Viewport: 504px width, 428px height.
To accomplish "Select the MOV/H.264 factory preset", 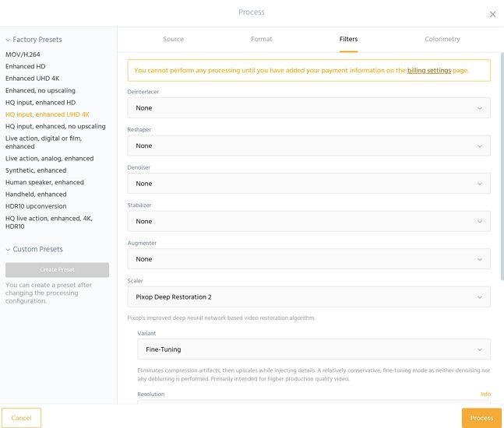I will tap(23, 55).
